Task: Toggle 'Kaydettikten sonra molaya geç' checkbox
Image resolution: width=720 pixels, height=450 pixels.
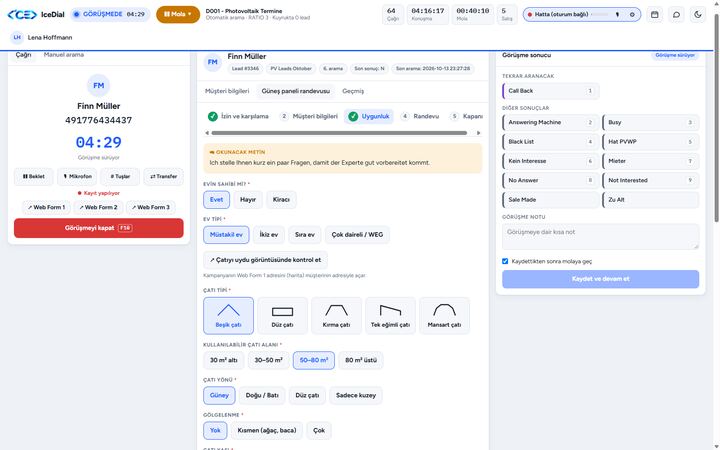Action: (505, 261)
